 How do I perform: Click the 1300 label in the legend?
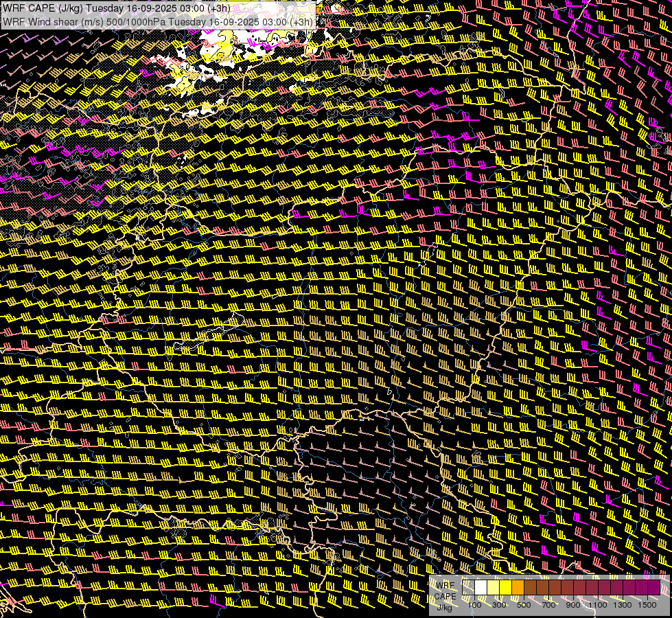tap(623, 605)
